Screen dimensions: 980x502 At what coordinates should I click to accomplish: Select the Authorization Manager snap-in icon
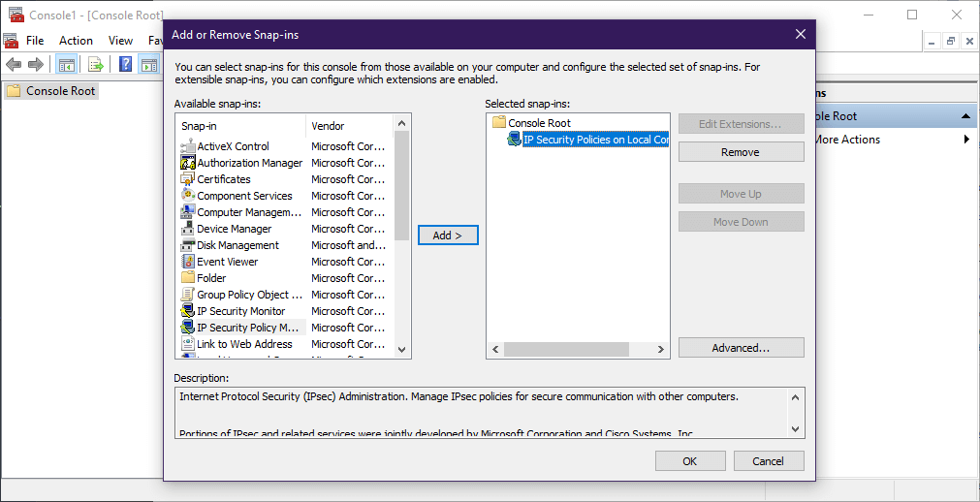188,163
